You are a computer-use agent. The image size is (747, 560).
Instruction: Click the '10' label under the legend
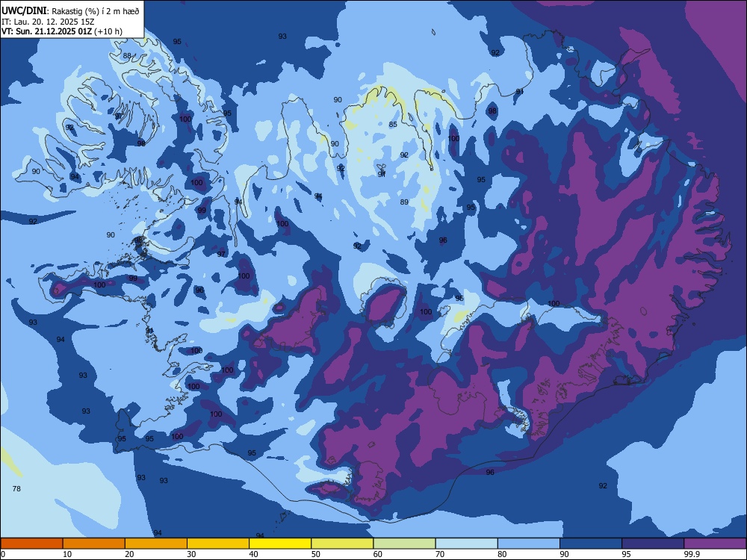(67, 554)
